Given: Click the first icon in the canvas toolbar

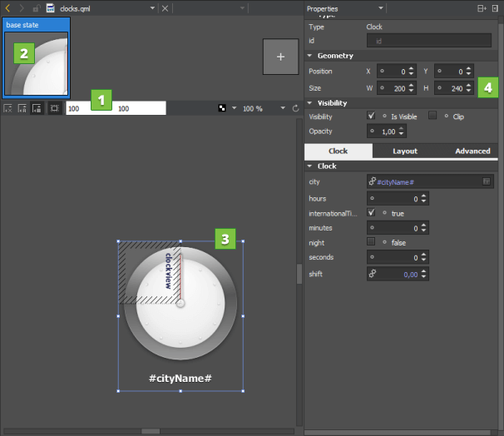Looking at the screenshot, I should 7,108.
